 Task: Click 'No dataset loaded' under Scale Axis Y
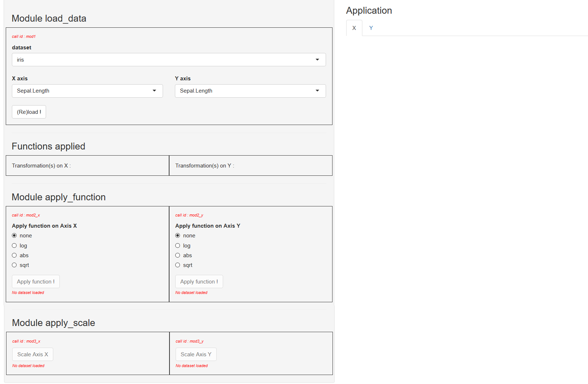(192, 366)
